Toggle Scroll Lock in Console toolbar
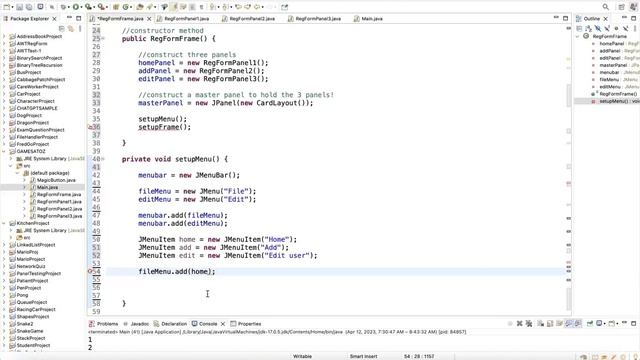 (x=550, y=324)
